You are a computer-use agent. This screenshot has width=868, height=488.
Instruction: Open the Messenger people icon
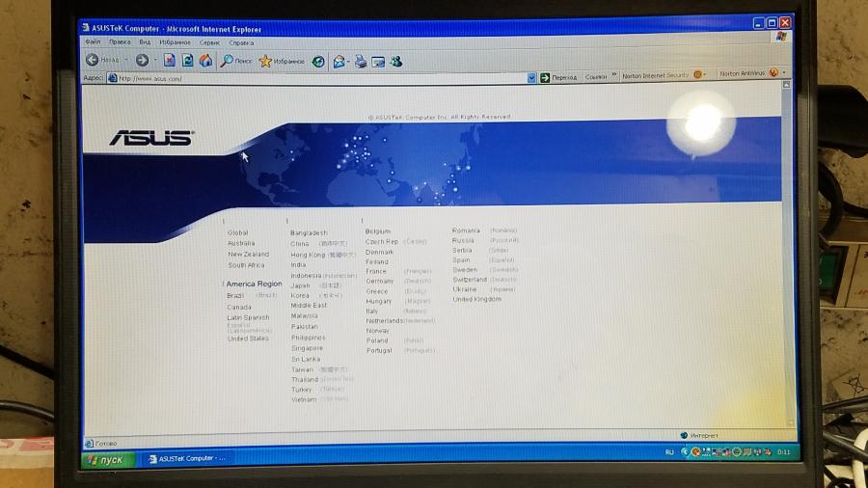coord(396,62)
